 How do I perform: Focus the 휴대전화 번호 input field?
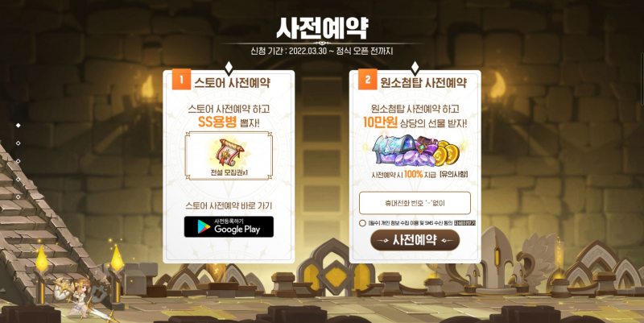[415, 203]
